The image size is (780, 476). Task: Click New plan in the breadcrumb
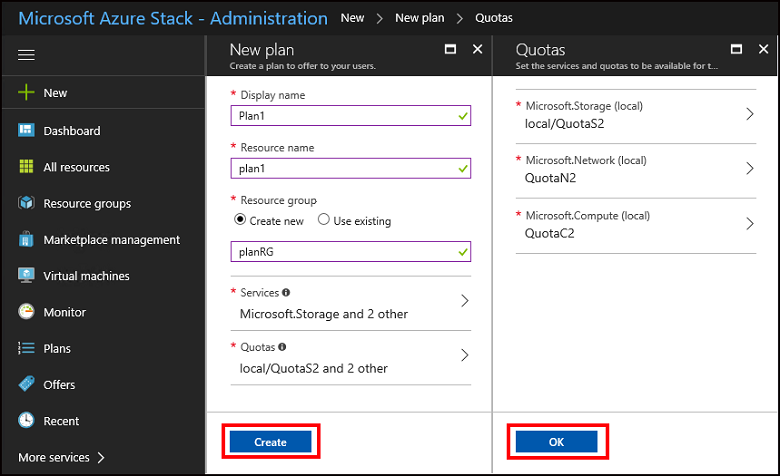[419, 18]
